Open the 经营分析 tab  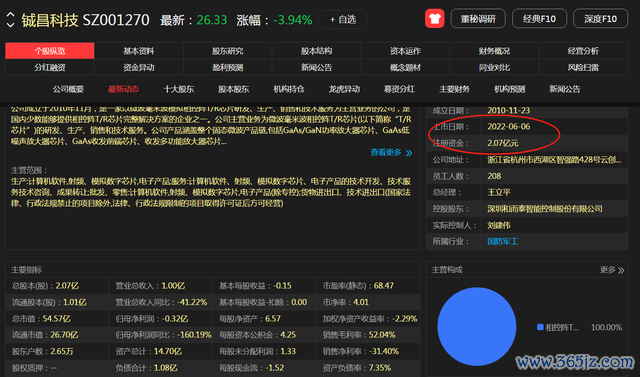click(x=583, y=51)
